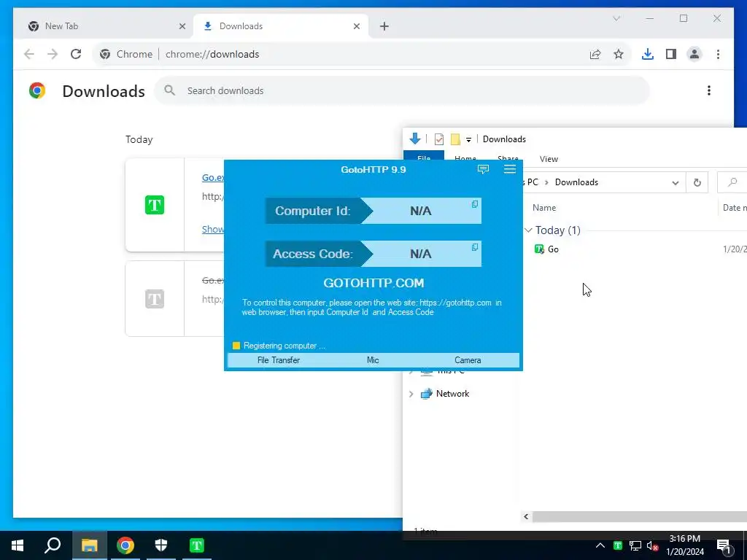Open the GotoHTTP hamburger menu
This screenshot has width=747, height=560.
point(510,169)
